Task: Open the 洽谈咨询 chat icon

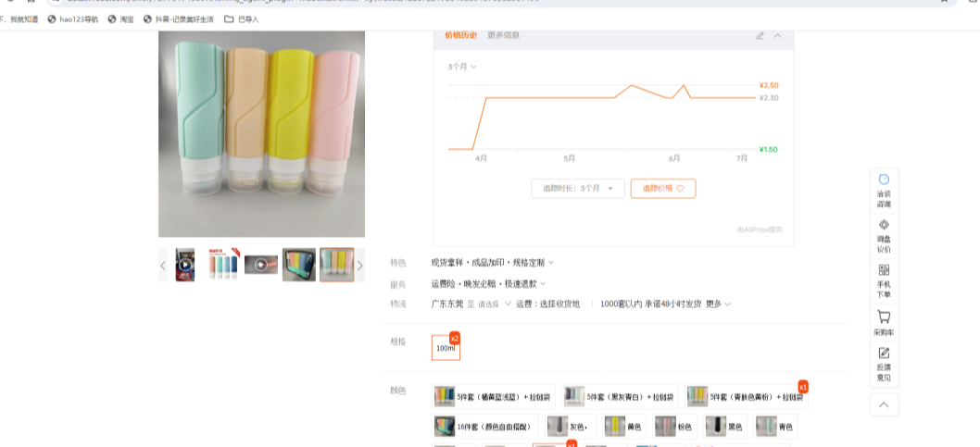Action: (884, 191)
